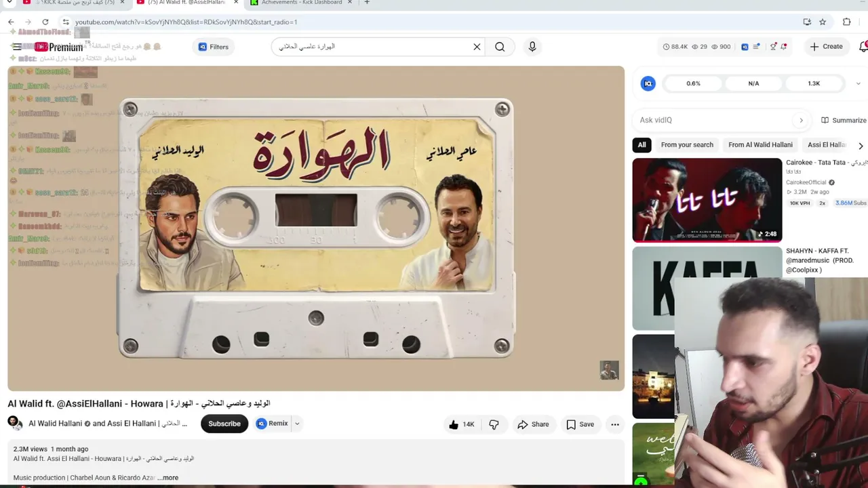Close the Kick Dashboard tab
This screenshot has height=488, width=868.
(350, 3)
